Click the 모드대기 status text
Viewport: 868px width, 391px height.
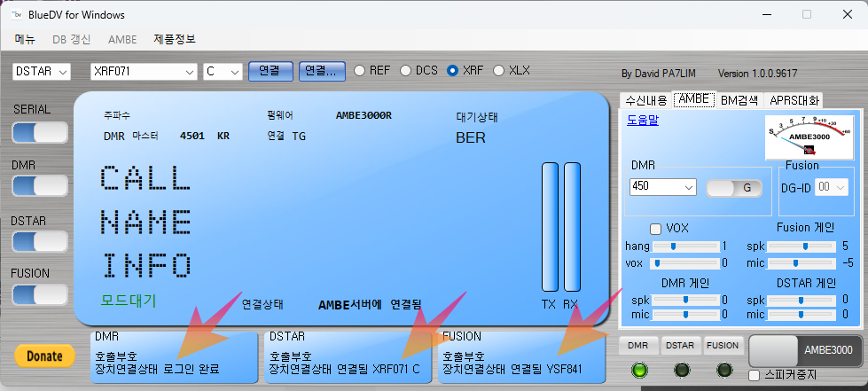coord(129,301)
